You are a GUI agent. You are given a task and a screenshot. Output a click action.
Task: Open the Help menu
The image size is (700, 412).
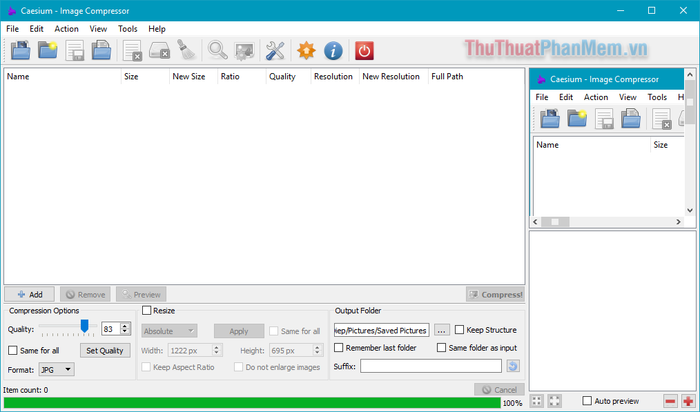pyautogui.click(x=157, y=29)
